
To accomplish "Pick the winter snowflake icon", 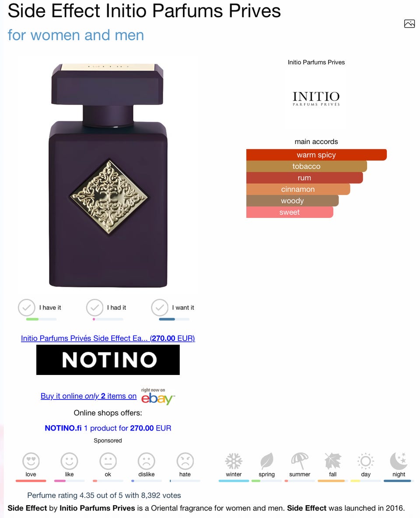I will pyautogui.click(x=234, y=461).
